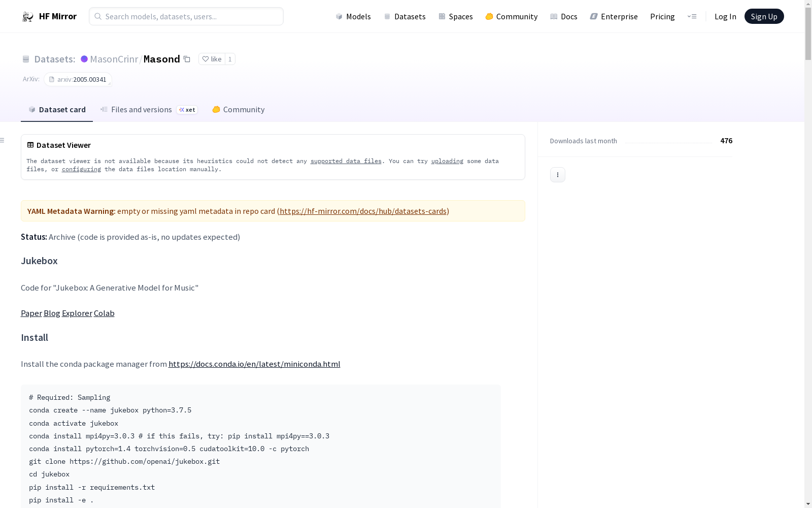Click the Jukebox heading

pos(39,261)
